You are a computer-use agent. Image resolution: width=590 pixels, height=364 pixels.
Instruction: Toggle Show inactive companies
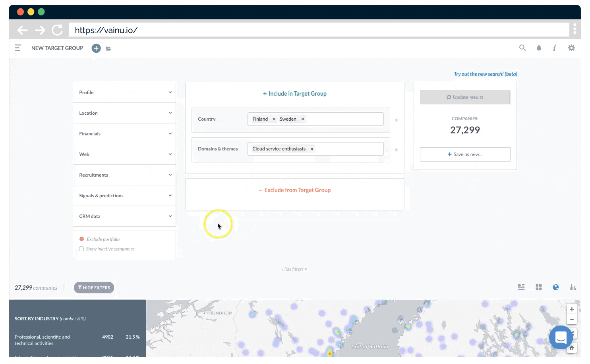tap(81, 249)
